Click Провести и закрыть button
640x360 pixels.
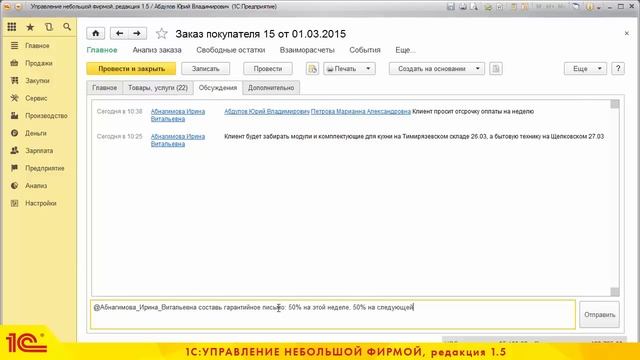point(131,69)
